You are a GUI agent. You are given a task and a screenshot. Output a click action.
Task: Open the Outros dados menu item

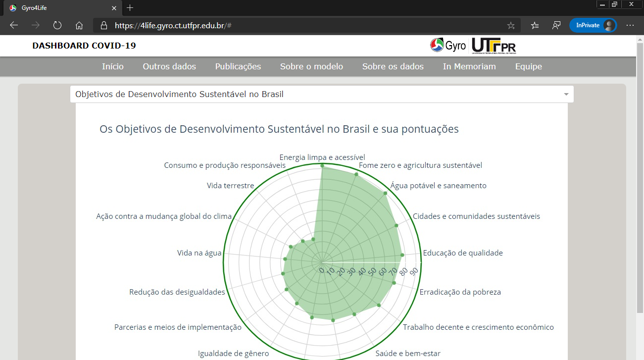tap(169, 66)
